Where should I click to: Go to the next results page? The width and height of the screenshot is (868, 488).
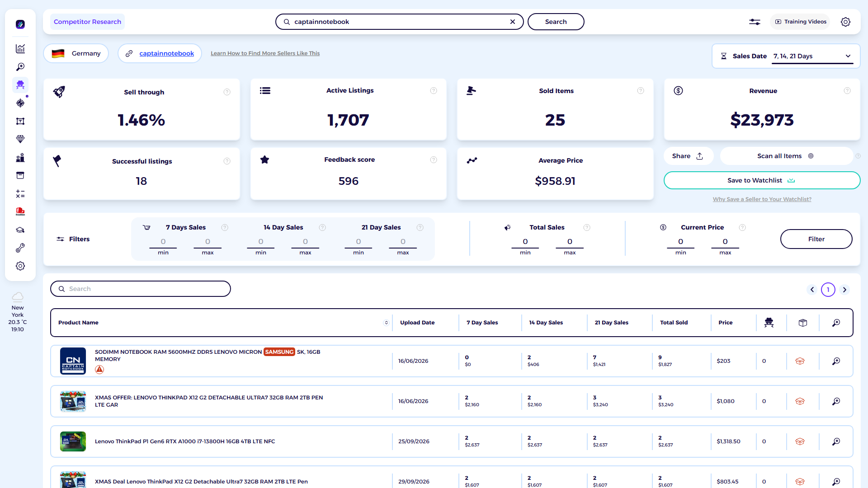[844, 290]
